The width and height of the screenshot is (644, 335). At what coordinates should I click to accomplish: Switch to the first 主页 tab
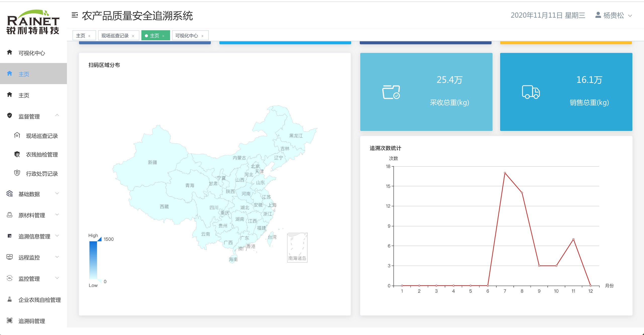[x=84, y=36]
